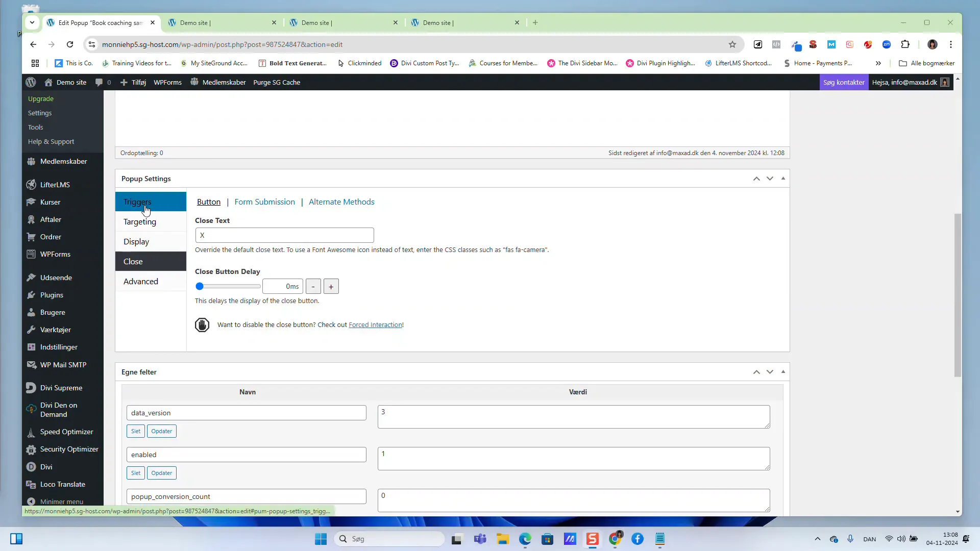
Task: Open the bookmarks overflow chevron
Action: (x=878, y=63)
